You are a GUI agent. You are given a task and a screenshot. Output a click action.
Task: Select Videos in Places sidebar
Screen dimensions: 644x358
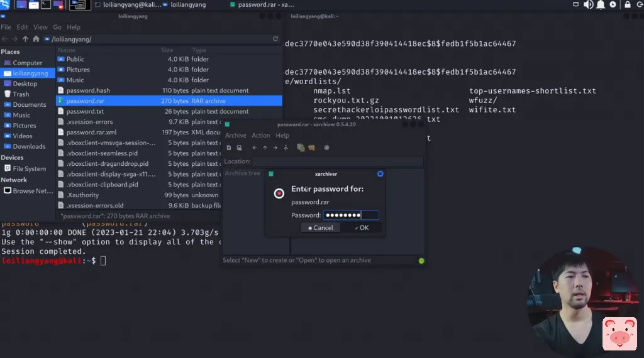(27, 136)
